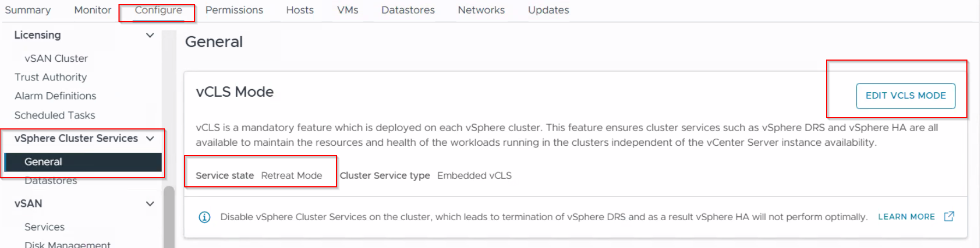This screenshot has height=248, width=980.
Task: Open the VMs tab
Action: (348, 10)
